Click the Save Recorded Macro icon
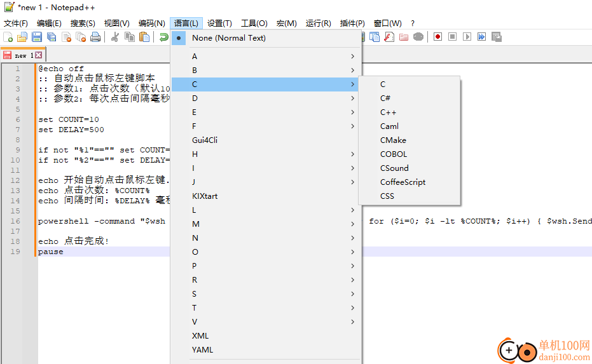The width and height of the screenshot is (592, 364). (x=497, y=37)
